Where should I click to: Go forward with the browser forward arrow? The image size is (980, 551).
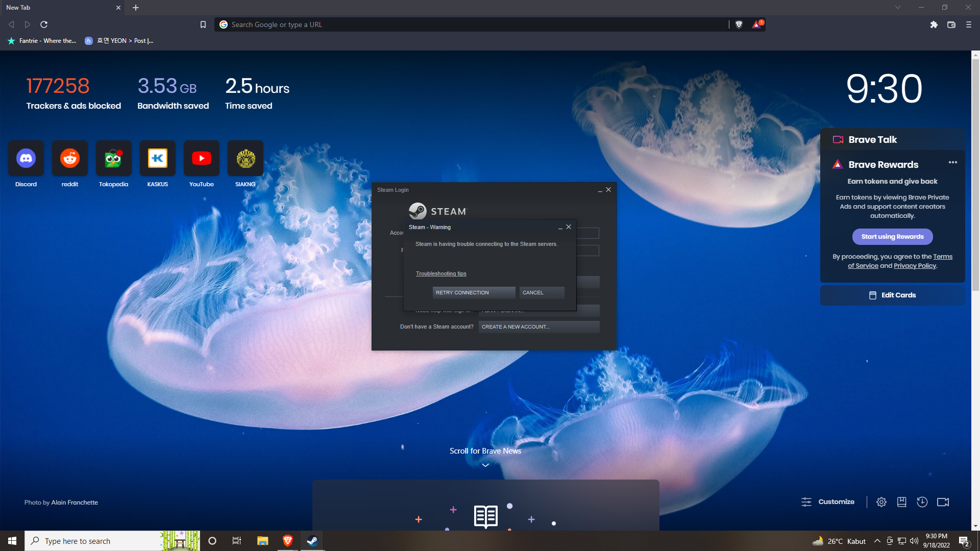(28, 24)
